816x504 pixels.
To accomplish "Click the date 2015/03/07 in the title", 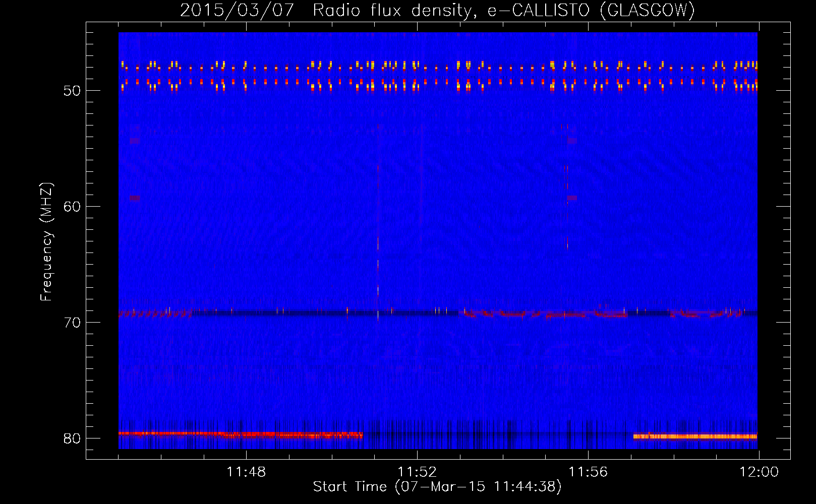I will click(x=237, y=10).
